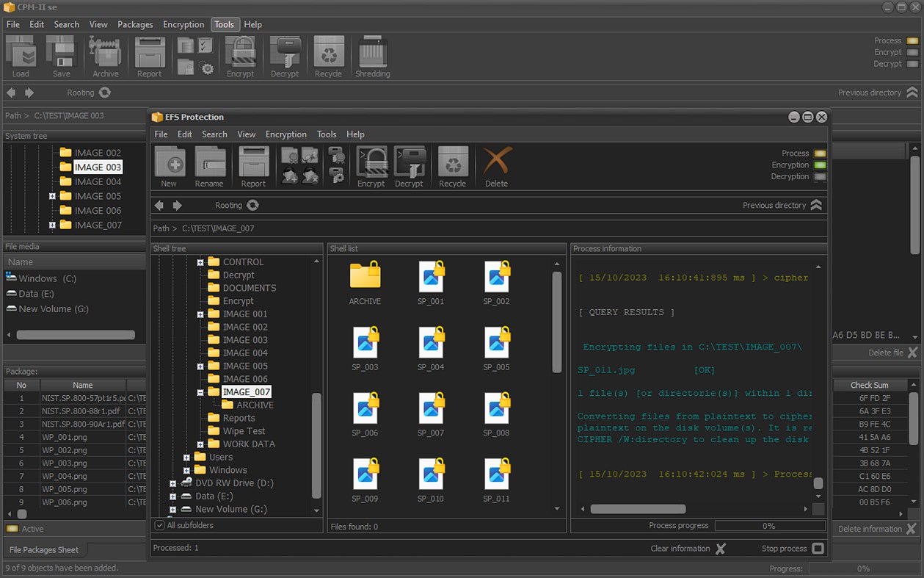This screenshot has height=578, width=924.
Task: Open the Report tool in EFS Protection
Action: pos(253,165)
